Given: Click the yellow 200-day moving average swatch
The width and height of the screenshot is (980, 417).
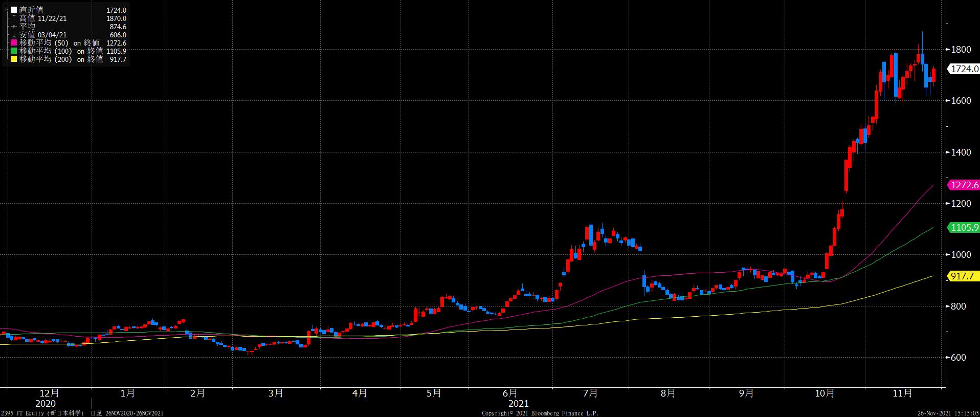Looking at the screenshot, I should point(14,59).
